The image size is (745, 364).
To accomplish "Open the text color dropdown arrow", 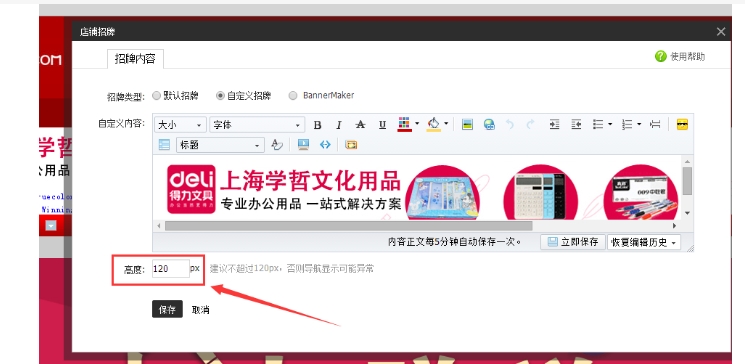I will [417, 124].
